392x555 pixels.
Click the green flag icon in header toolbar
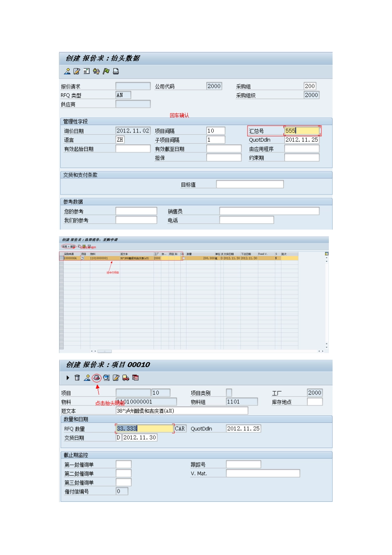click(106, 71)
